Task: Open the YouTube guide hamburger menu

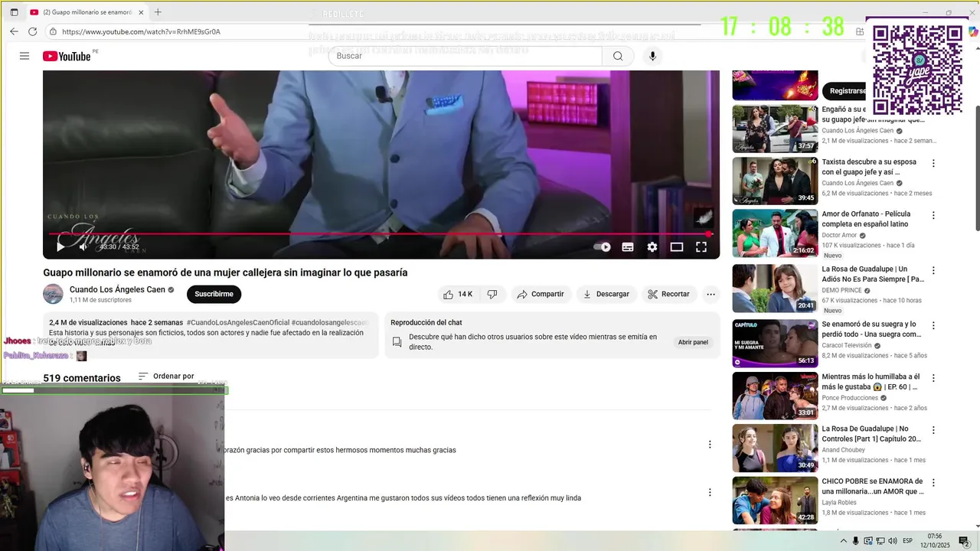Action: click(x=24, y=56)
